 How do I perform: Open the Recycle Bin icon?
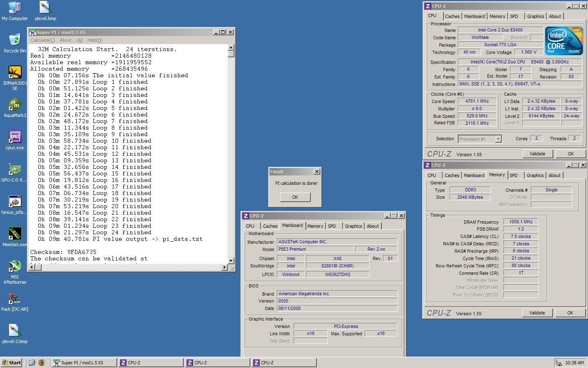click(15, 43)
